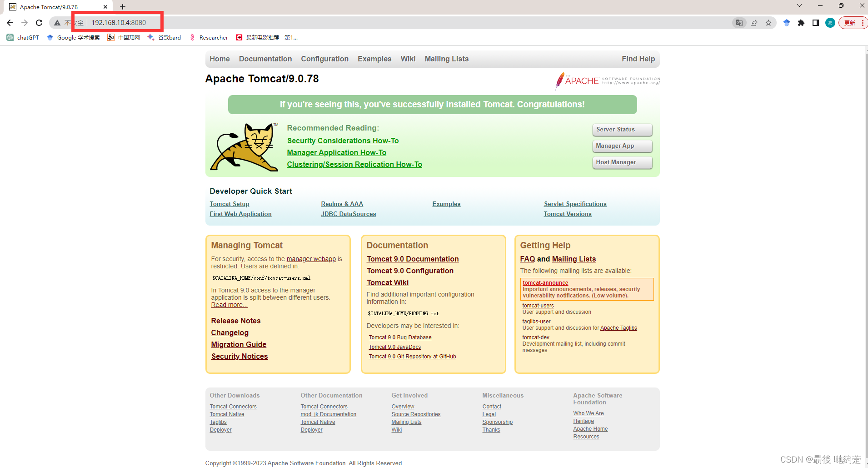The width and height of the screenshot is (868, 468).
Task: Click the Host Manager button
Action: (622, 162)
